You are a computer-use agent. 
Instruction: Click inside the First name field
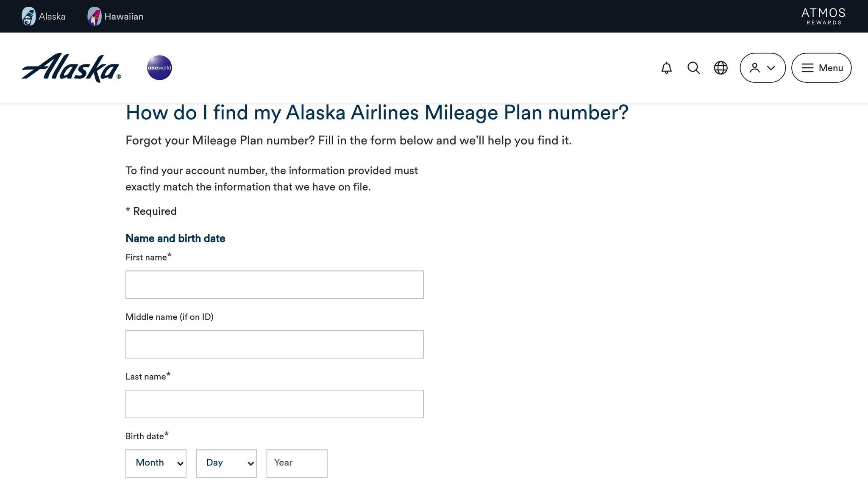click(x=274, y=284)
